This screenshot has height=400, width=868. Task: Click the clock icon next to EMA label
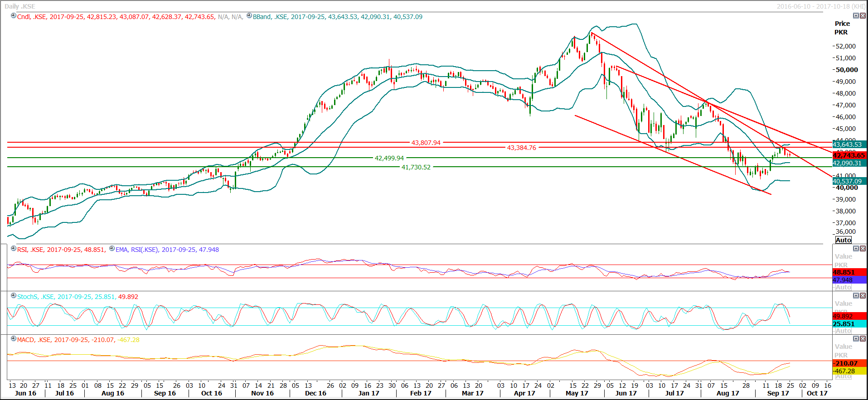[x=112, y=249]
